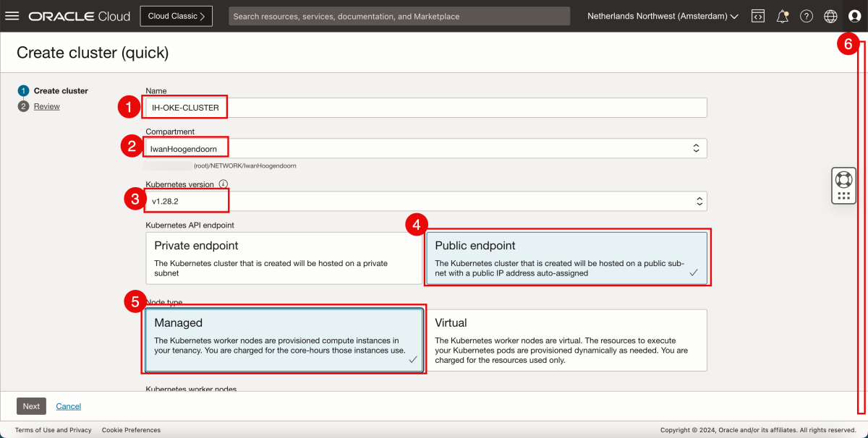The width and height of the screenshot is (868, 438).
Task: Click the Oracle Cloud logo
Action: tap(80, 15)
